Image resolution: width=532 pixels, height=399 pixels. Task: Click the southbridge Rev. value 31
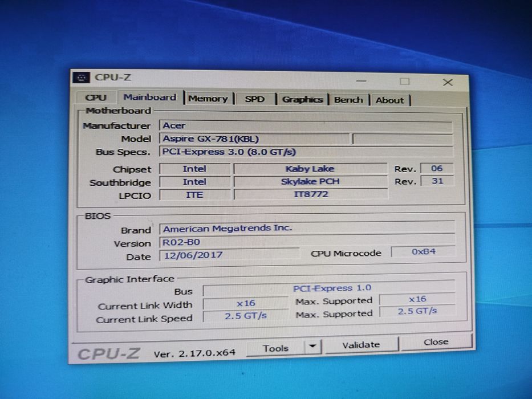click(437, 181)
